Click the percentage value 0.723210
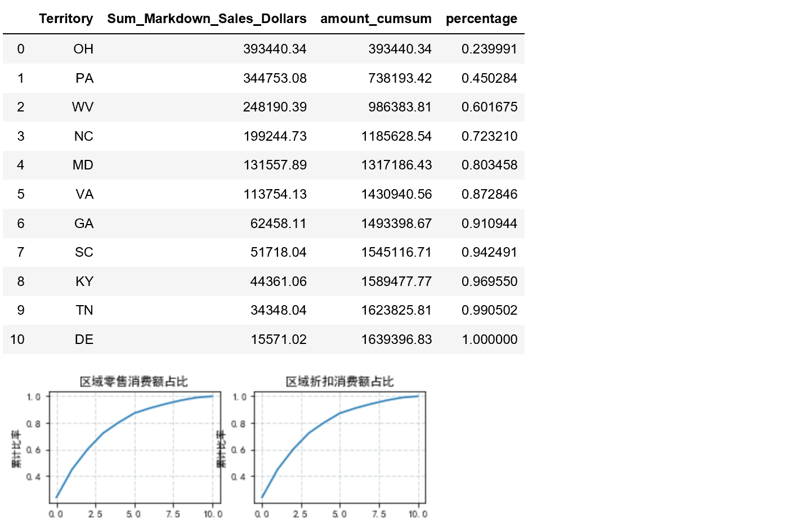801x532 pixels. click(x=489, y=136)
